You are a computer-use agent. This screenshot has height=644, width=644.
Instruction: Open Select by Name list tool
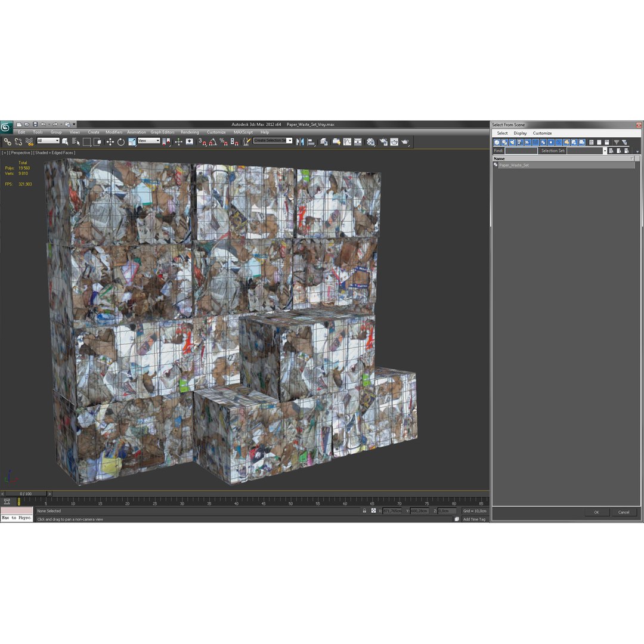click(x=76, y=142)
